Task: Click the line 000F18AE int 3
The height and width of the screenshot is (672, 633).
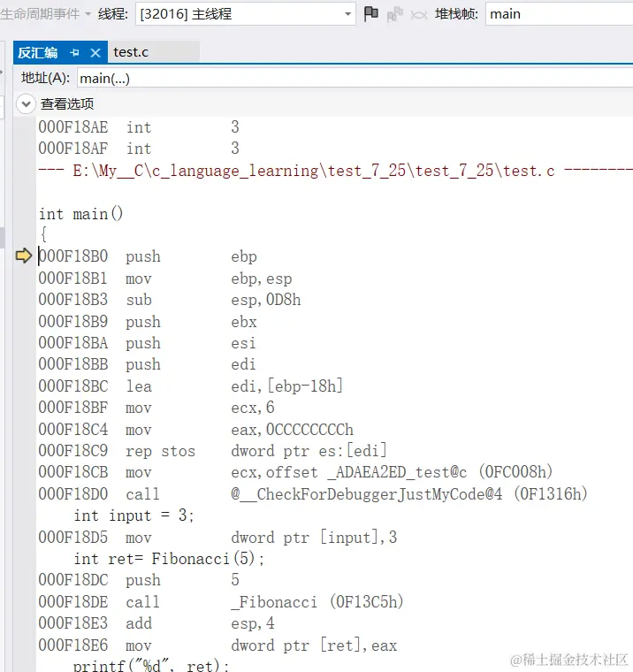Action: (x=139, y=126)
